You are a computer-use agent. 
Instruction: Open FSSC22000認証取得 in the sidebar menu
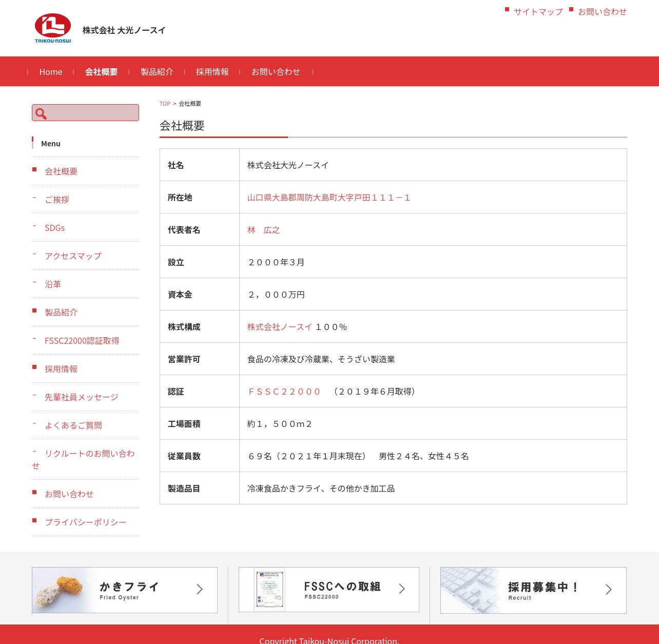[x=82, y=341]
